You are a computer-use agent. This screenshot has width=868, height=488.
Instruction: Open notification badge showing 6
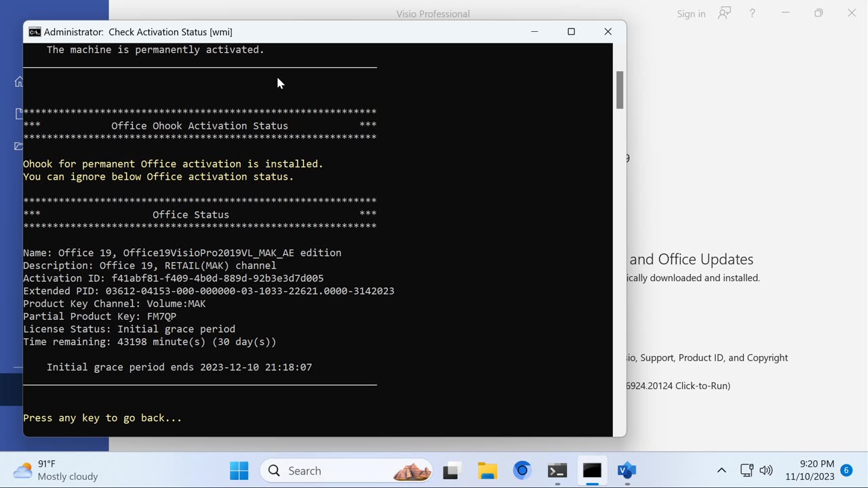pyautogui.click(x=846, y=470)
